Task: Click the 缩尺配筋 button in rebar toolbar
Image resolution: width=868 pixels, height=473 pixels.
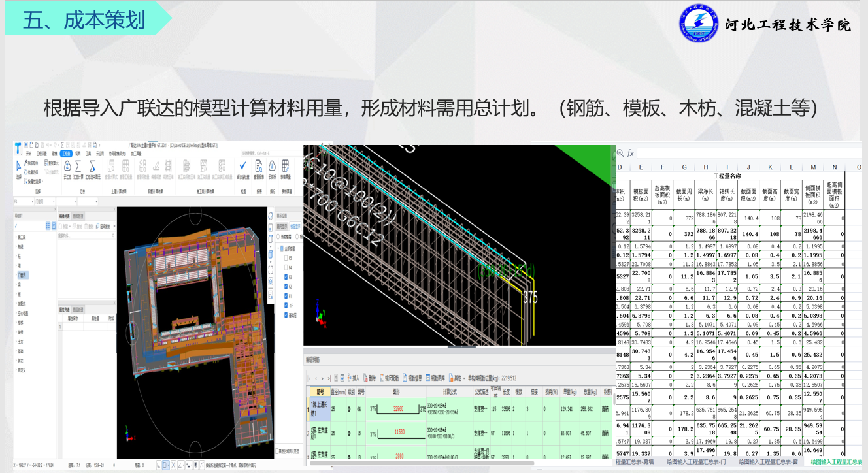Action: pos(389,377)
